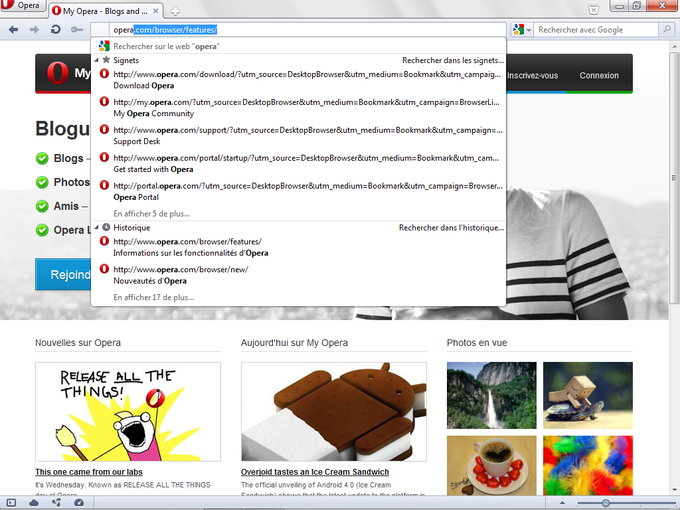Go forward with the forward arrow
Image resolution: width=680 pixels, height=510 pixels.
34,29
